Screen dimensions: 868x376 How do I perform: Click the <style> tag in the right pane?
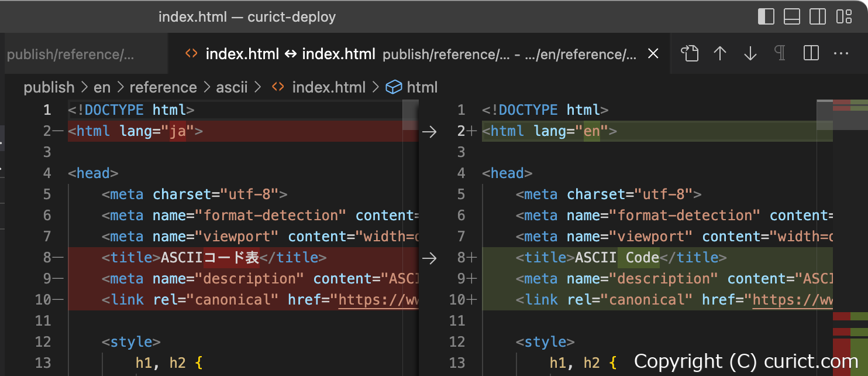pos(545,342)
